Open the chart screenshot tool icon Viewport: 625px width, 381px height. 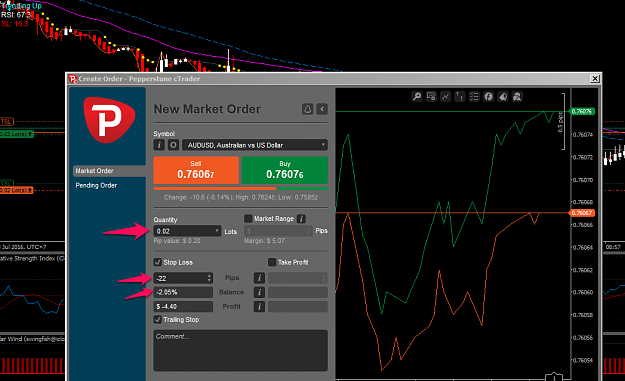[431, 96]
